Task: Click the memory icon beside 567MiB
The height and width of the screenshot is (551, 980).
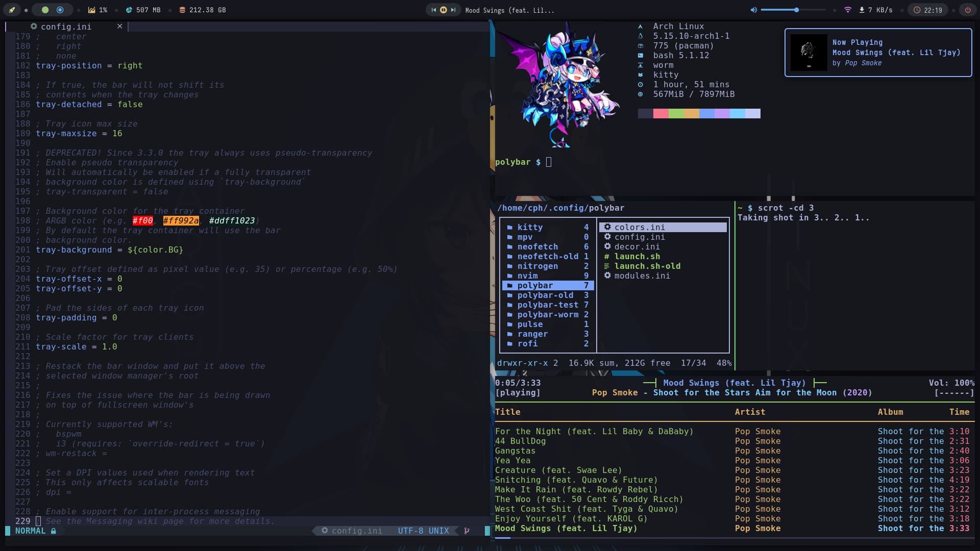Action: tap(640, 94)
